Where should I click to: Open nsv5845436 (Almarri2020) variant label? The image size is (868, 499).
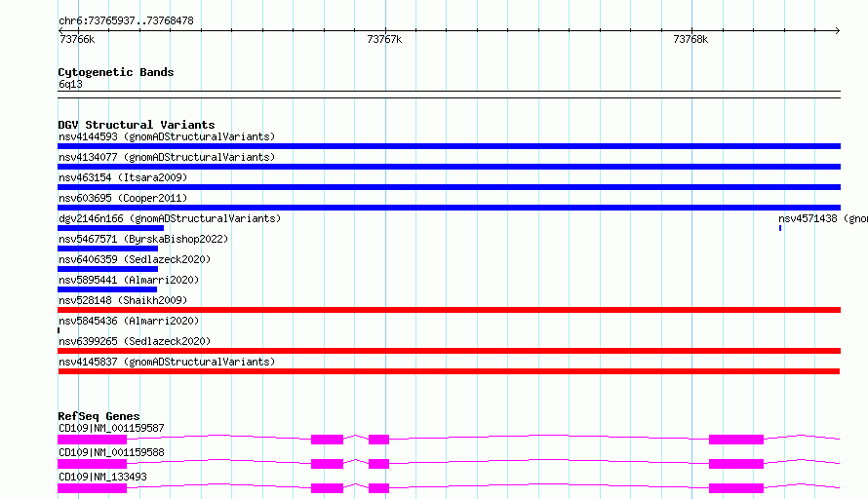click(x=129, y=321)
